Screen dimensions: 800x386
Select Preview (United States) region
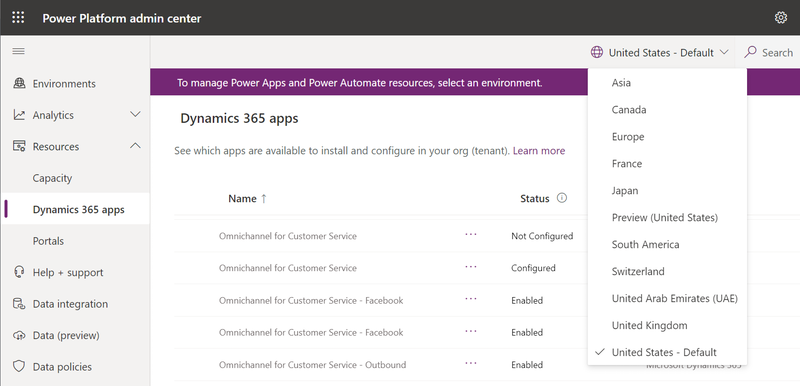coord(667,218)
